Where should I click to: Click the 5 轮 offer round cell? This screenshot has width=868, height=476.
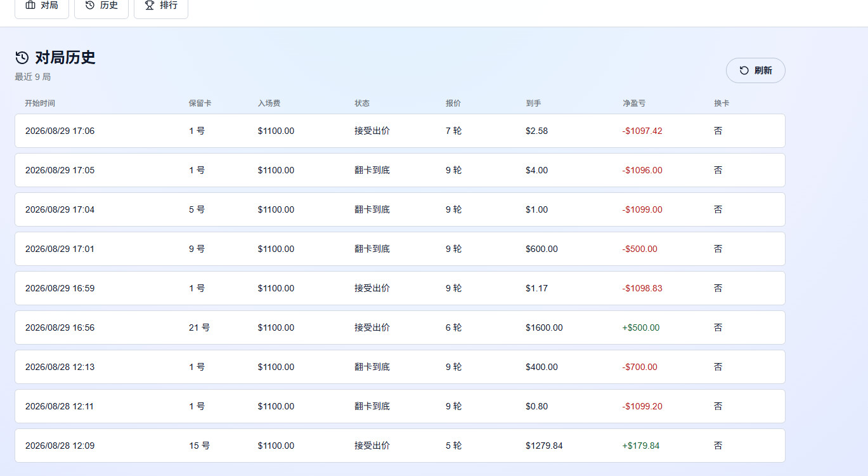point(453,446)
